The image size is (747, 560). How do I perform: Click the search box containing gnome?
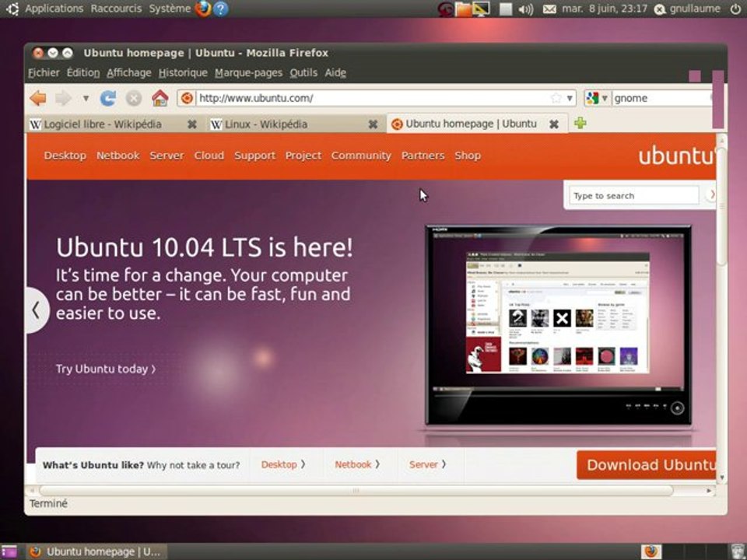pyautogui.click(x=662, y=98)
